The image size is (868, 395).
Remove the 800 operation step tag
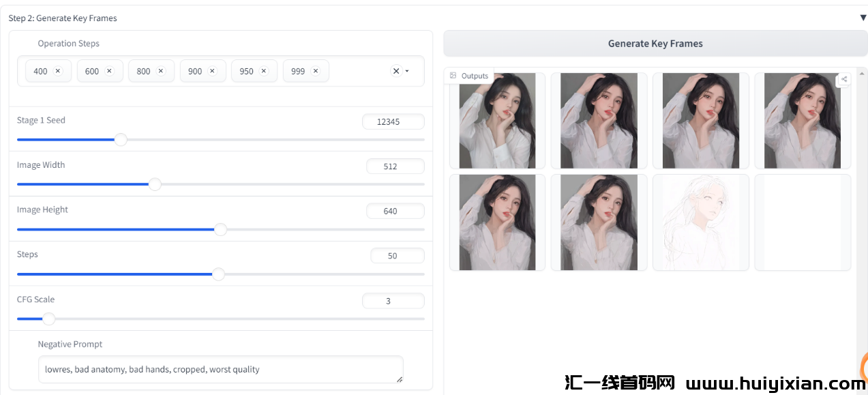click(x=161, y=71)
